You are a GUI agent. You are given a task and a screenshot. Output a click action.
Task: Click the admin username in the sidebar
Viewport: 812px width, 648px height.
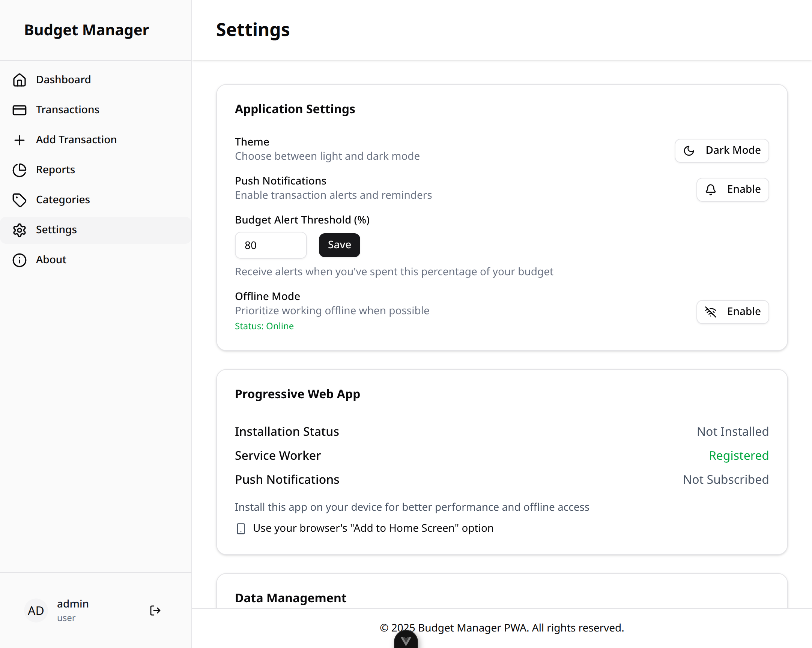73,604
